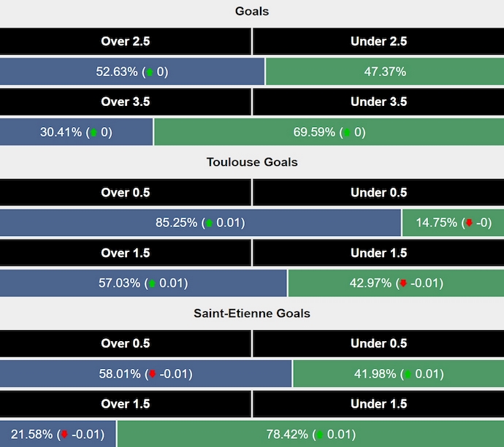This screenshot has width=504, height=447.
Task: Click the red down arrow beside 42.97%
Action: point(402,283)
